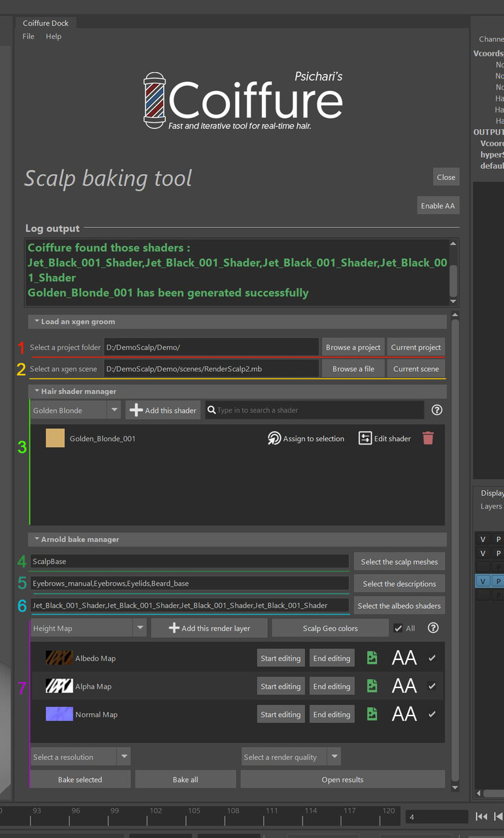Click Current project button
Screen dimensions: 504x838
coord(416,347)
